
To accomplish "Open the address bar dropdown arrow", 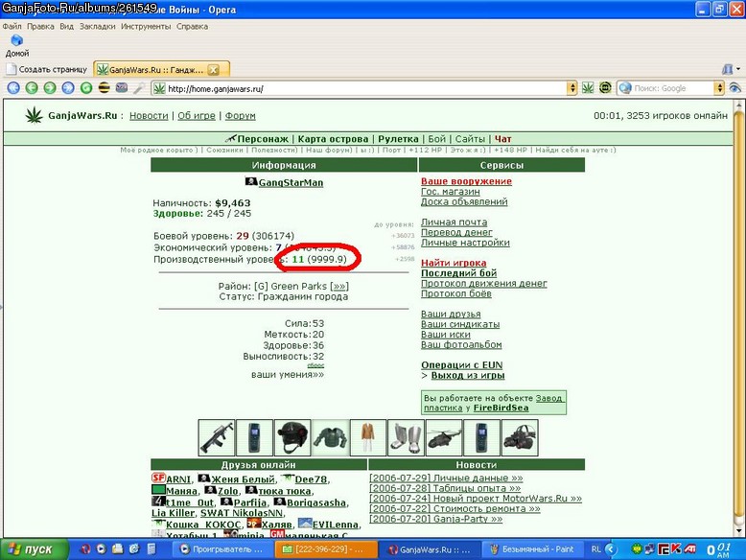I will 571,88.
